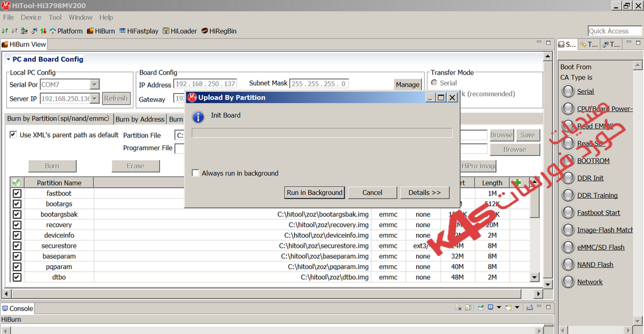The image size is (644, 334).
Task: Click the round indicator beside DDR Init
Action: coord(568,177)
